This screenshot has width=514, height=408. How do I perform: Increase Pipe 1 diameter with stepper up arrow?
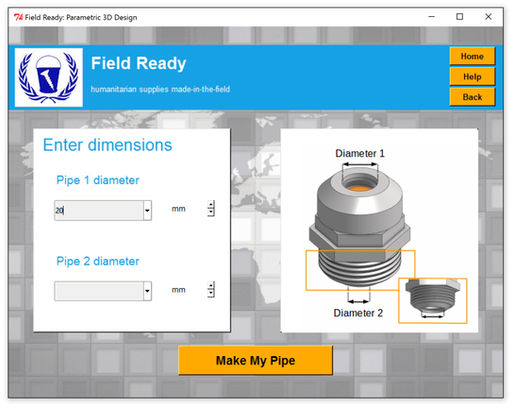pos(211,204)
